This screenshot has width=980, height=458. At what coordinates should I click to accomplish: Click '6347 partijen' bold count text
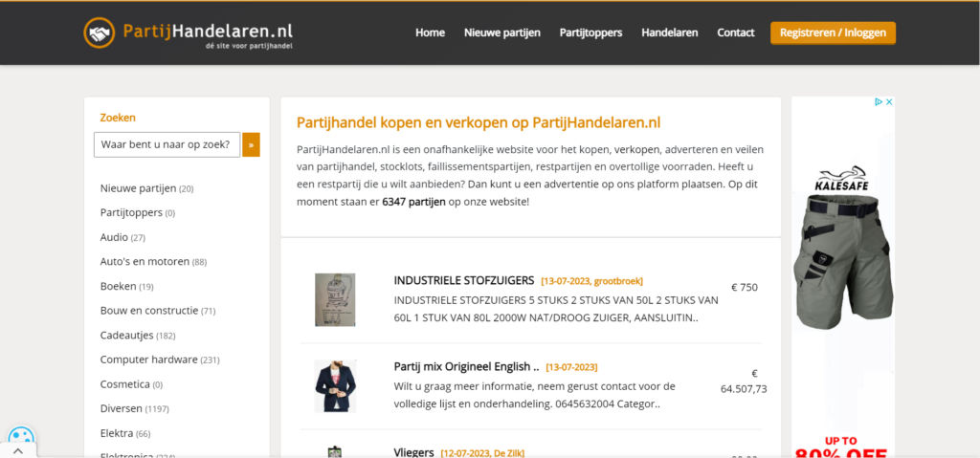(x=413, y=202)
